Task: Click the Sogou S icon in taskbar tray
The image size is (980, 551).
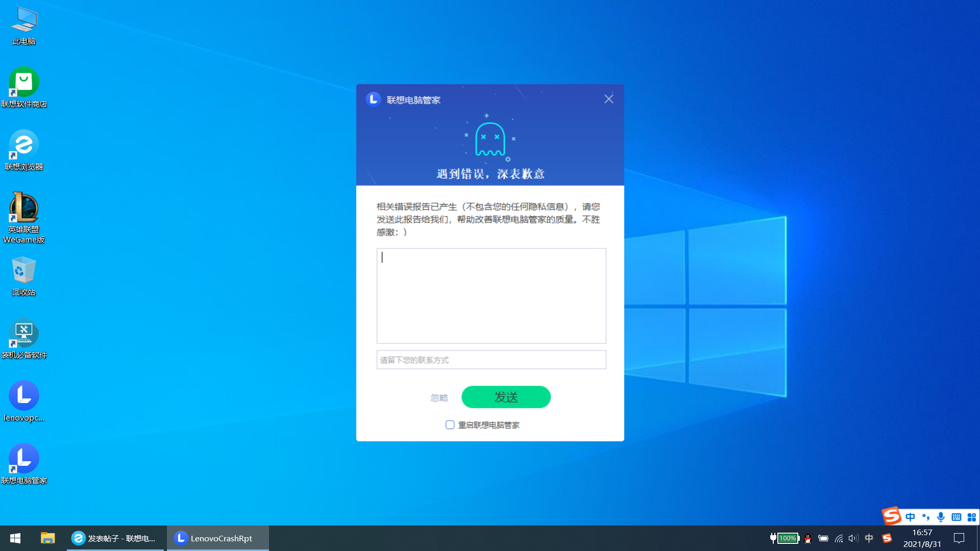Action: pos(887,538)
